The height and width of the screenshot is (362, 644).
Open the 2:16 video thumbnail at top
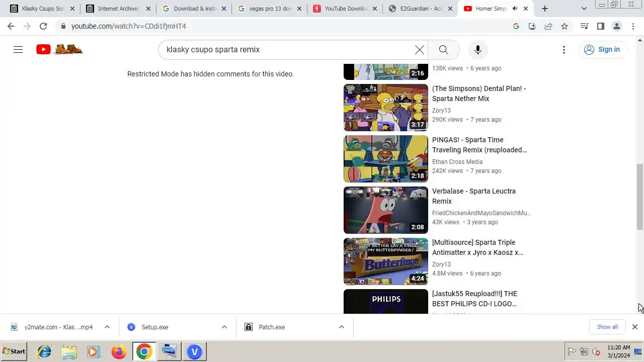point(386,72)
